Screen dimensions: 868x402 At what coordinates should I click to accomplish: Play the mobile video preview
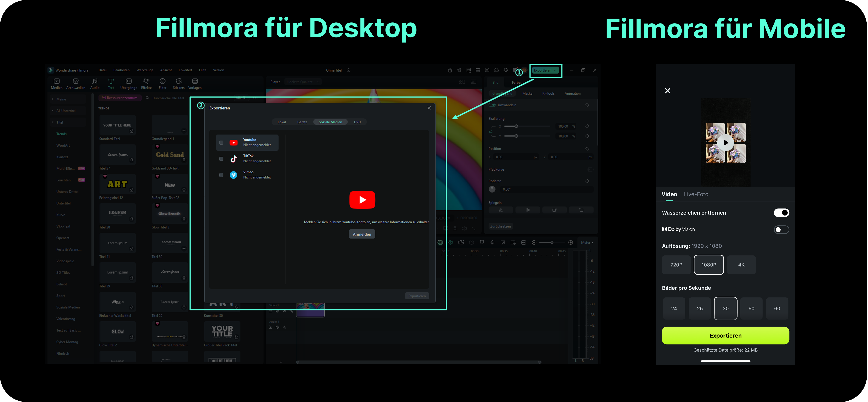coord(726,143)
